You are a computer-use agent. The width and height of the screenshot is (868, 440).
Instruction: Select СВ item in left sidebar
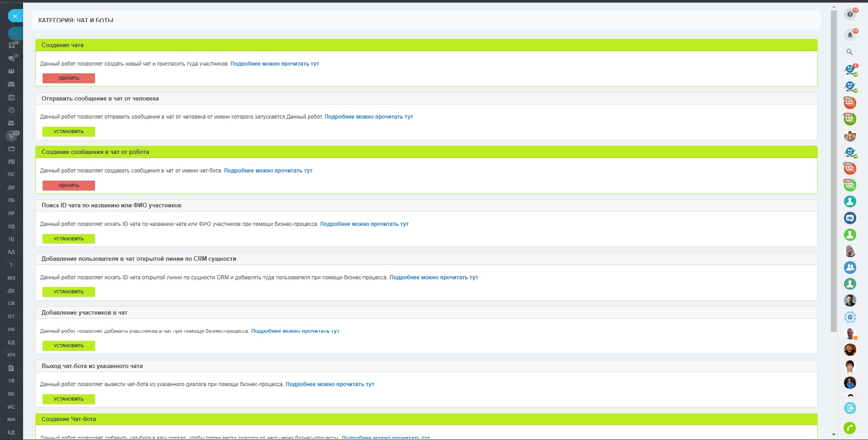11,303
